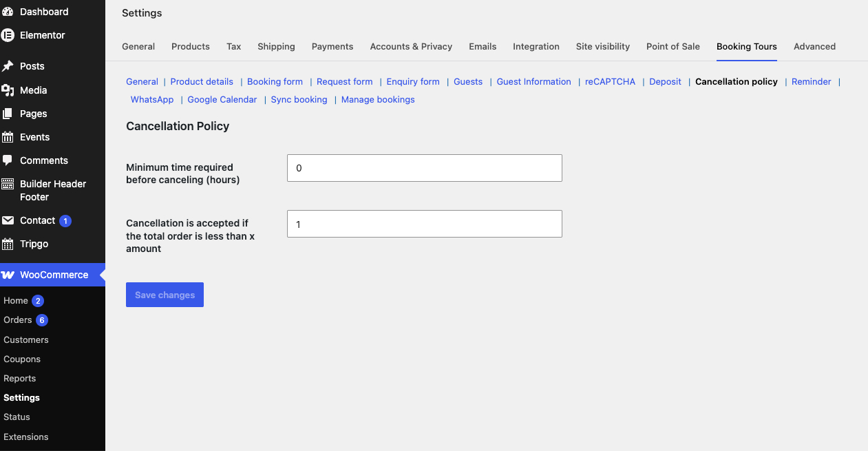This screenshot has height=451, width=868.
Task: Switch to the General settings tab
Action: (x=138, y=46)
